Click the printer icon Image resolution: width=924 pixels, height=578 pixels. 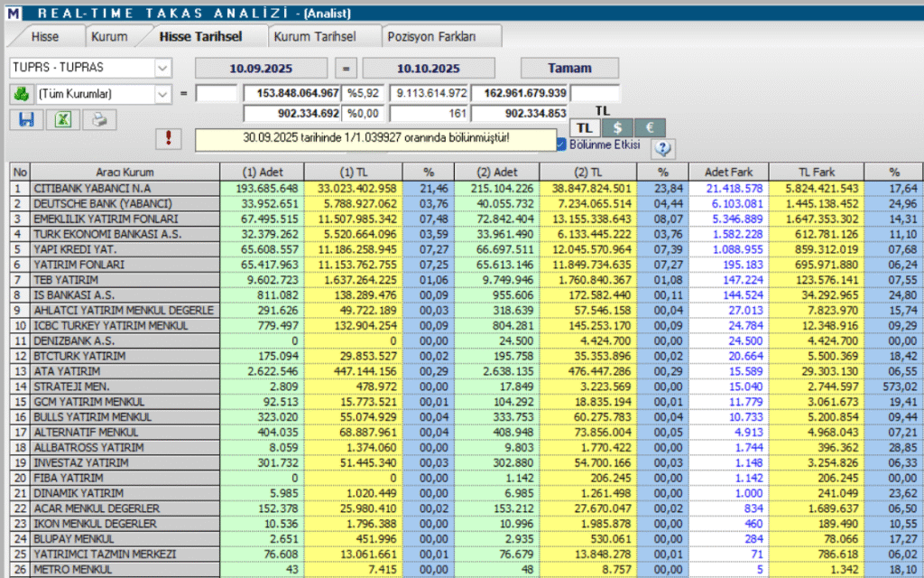point(99,120)
